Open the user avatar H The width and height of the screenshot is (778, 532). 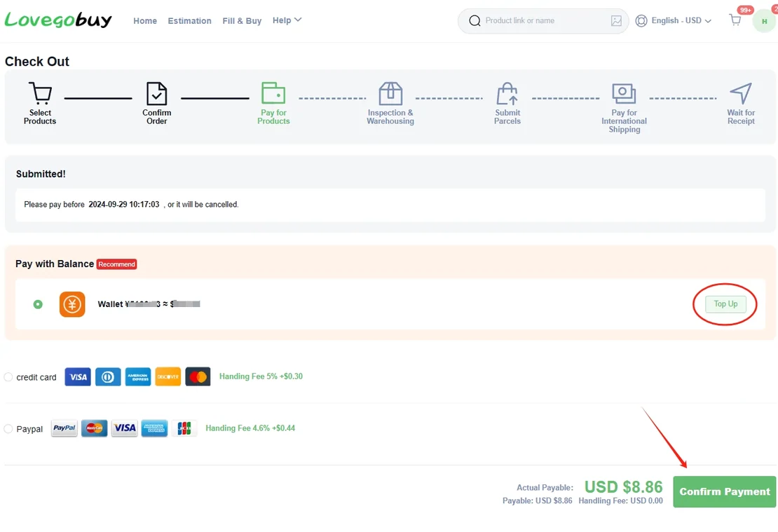[x=764, y=21]
